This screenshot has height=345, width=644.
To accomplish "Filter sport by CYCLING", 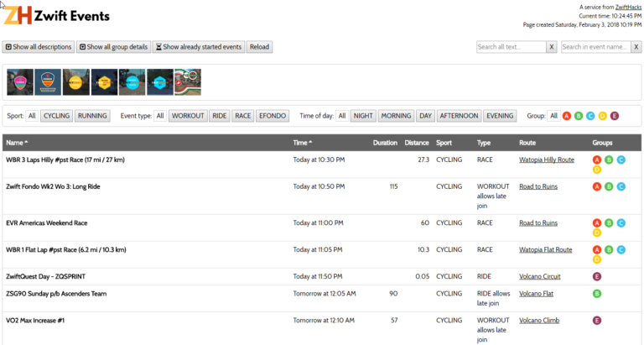I will 57,116.
